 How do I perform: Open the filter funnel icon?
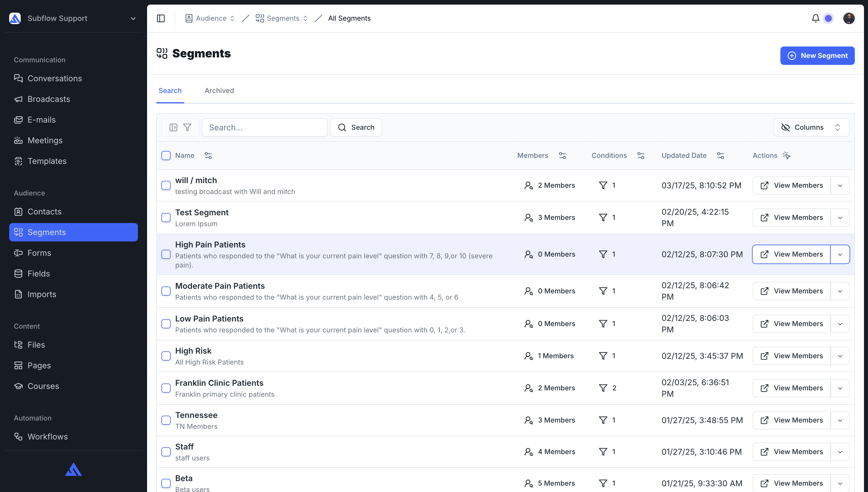(x=187, y=127)
